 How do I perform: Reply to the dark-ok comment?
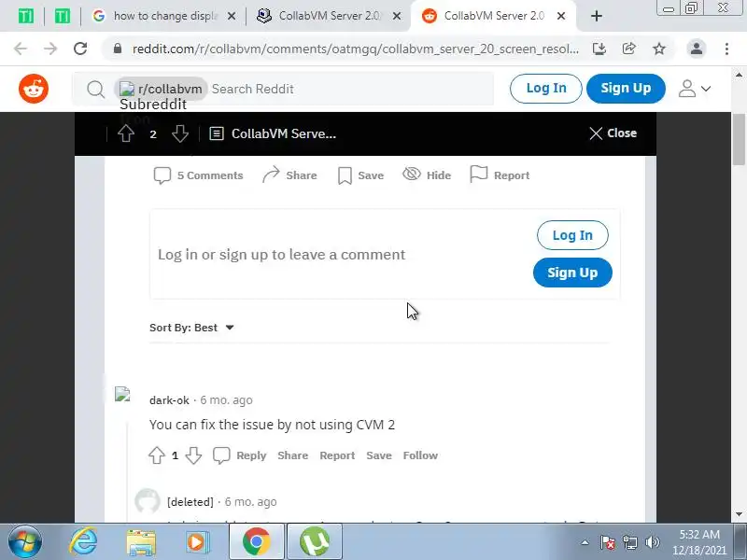[240, 455]
